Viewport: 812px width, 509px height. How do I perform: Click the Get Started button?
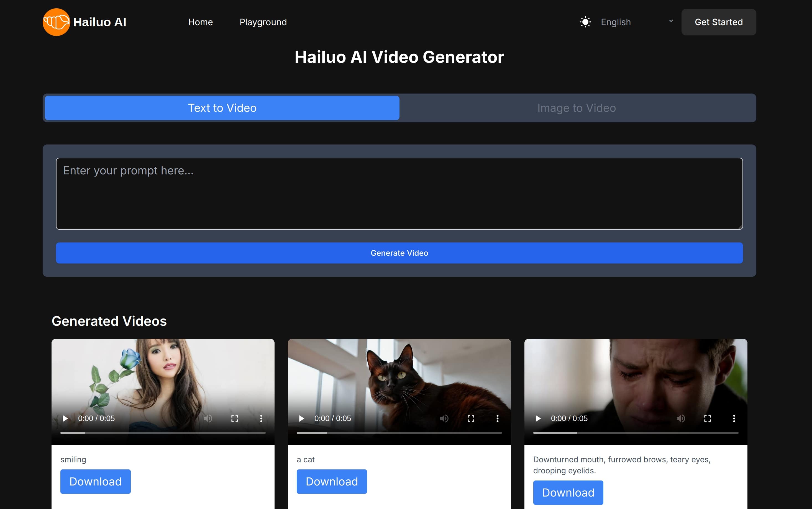click(x=718, y=22)
